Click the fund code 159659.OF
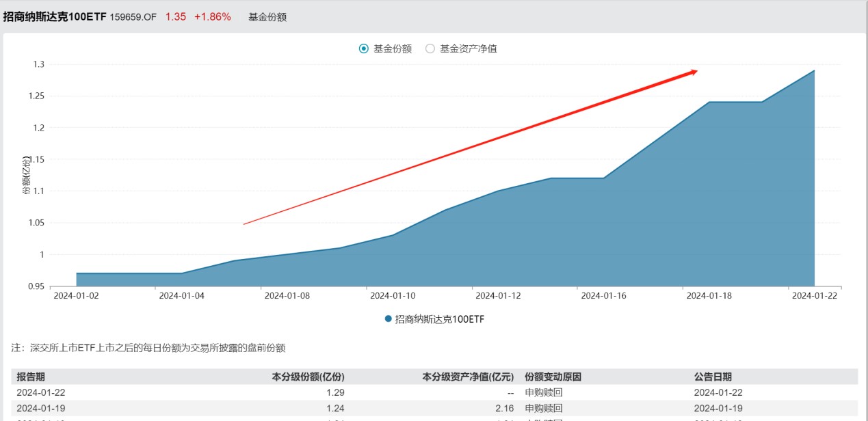The image size is (868, 421). (x=134, y=16)
